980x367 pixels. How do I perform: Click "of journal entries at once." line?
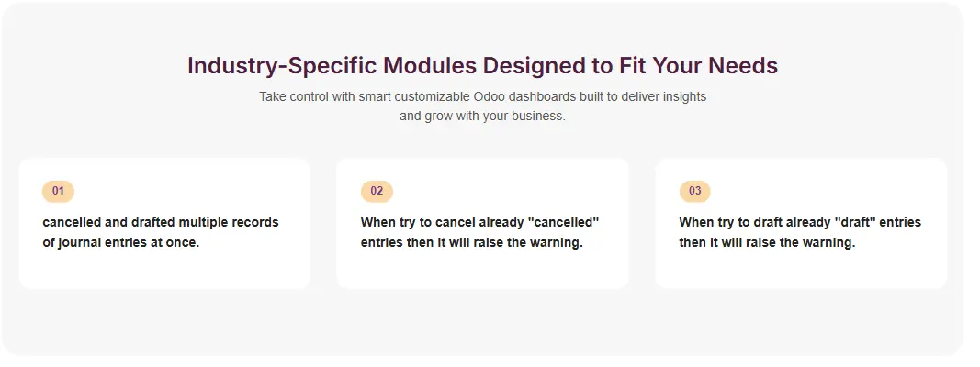pyautogui.click(x=120, y=242)
